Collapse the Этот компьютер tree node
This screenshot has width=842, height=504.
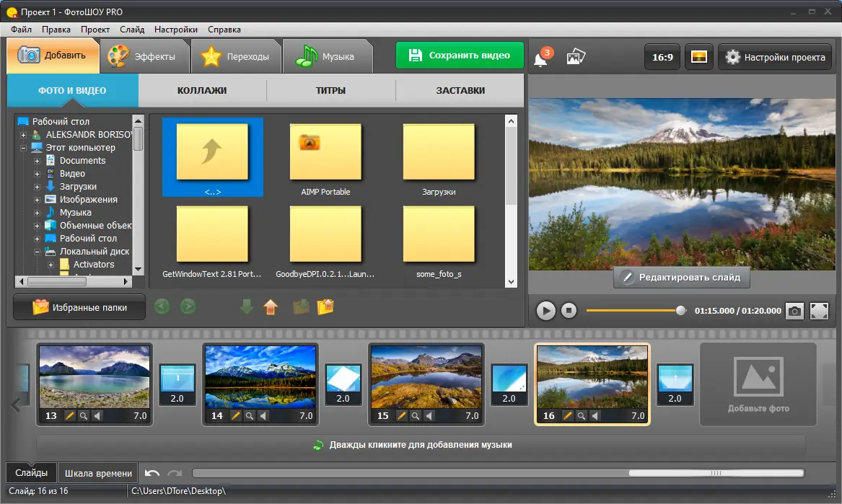click(x=23, y=148)
